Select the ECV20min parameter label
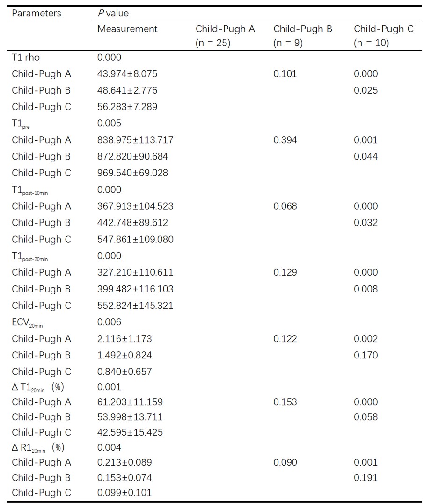The image size is (431, 504). [27, 323]
